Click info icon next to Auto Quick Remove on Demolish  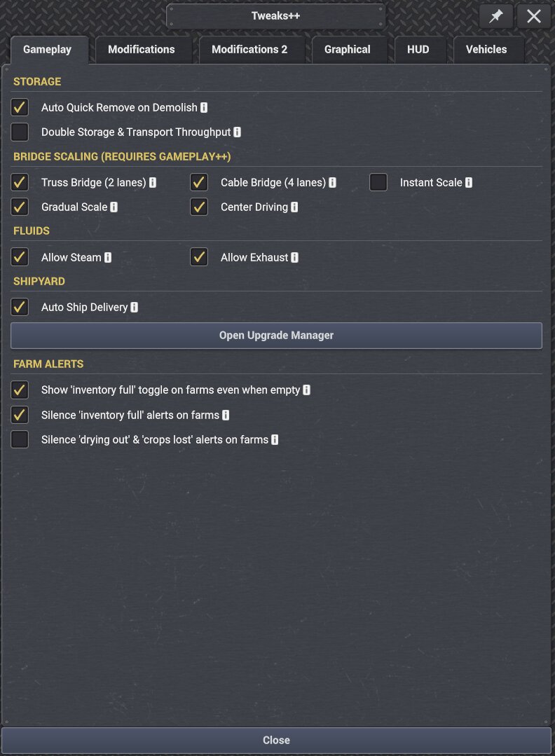pos(204,107)
